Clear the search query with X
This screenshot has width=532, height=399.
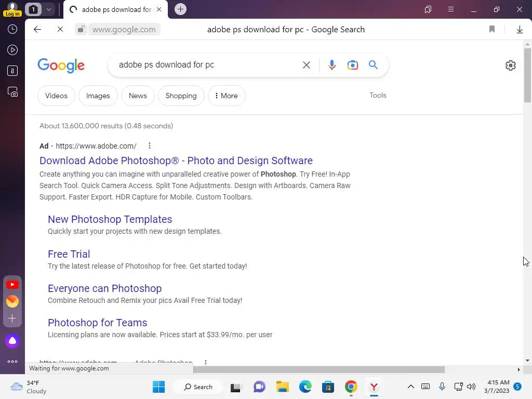307,65
